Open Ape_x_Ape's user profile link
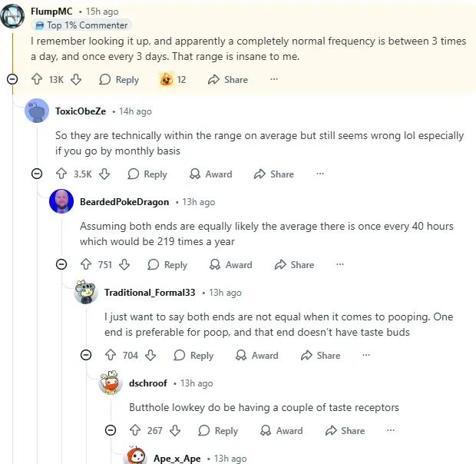The width and height of the screenshot is (476, 464). point(177,459)
